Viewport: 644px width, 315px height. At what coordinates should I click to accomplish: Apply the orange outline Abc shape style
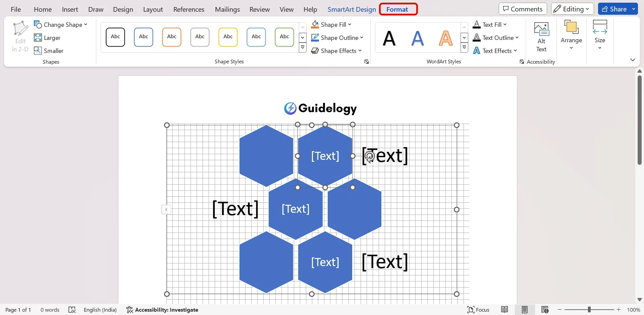point(172,37)
